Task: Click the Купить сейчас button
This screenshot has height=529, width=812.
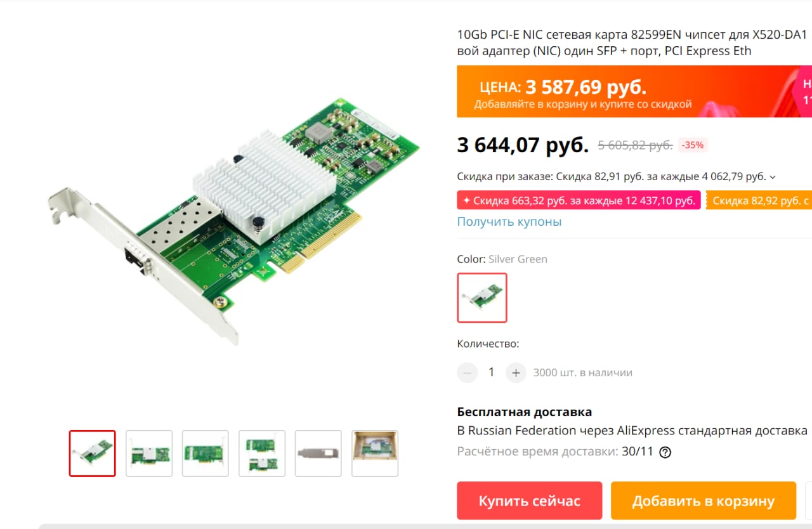Action: (x=529, y=500)
